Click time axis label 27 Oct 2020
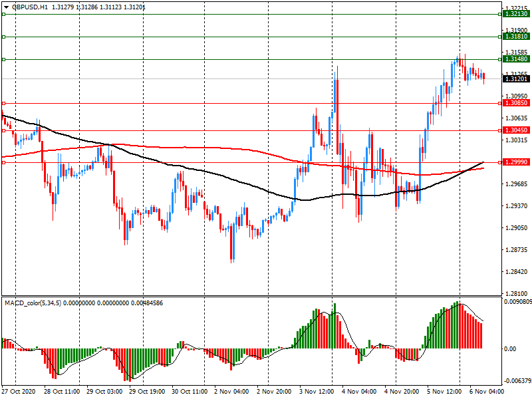 click(19, 392)
